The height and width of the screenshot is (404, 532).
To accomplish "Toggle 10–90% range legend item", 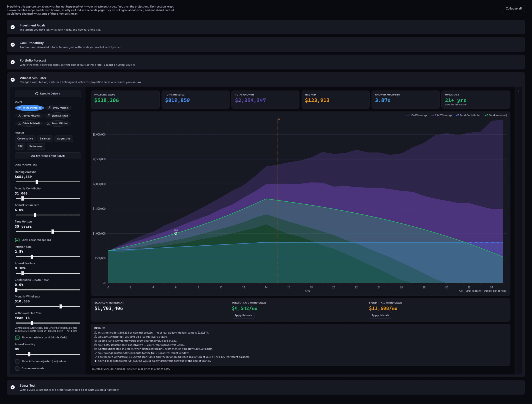I will click(417, 115).
